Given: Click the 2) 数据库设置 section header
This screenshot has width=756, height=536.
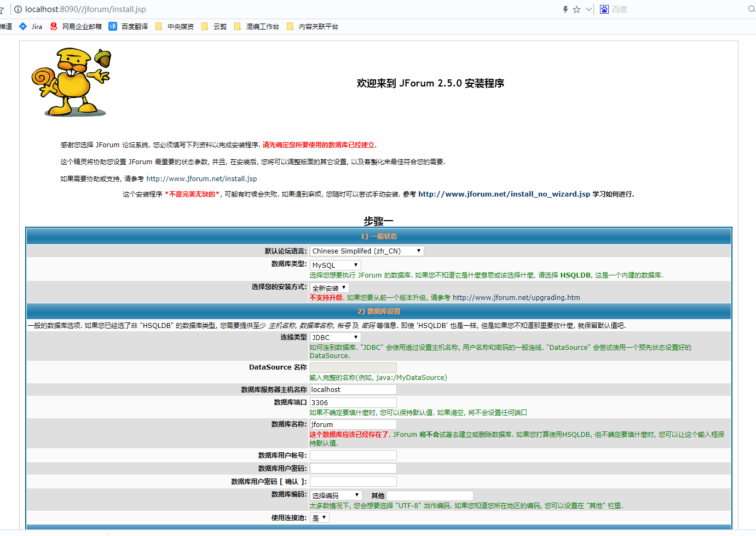Looking at the screenshot, I should [x=379, y=311].
